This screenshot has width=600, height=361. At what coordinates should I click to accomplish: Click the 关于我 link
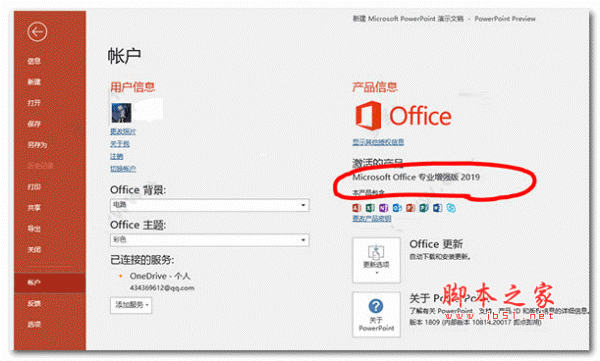[120, 144]
